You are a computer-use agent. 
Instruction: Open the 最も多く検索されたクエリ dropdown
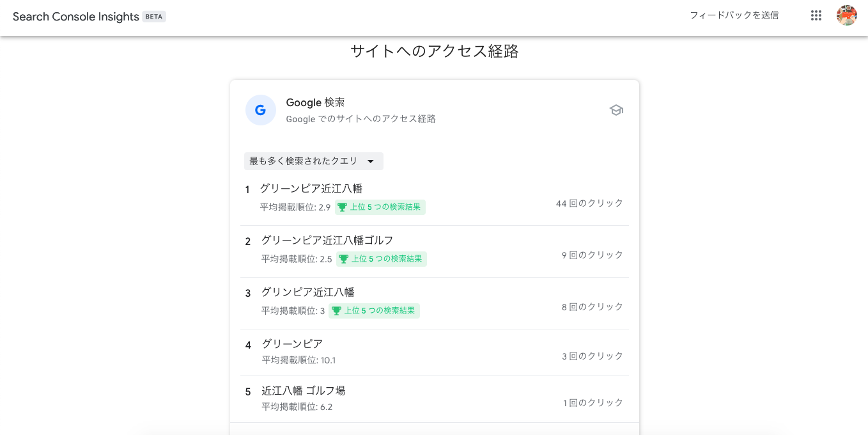click(x=313, y=161)
